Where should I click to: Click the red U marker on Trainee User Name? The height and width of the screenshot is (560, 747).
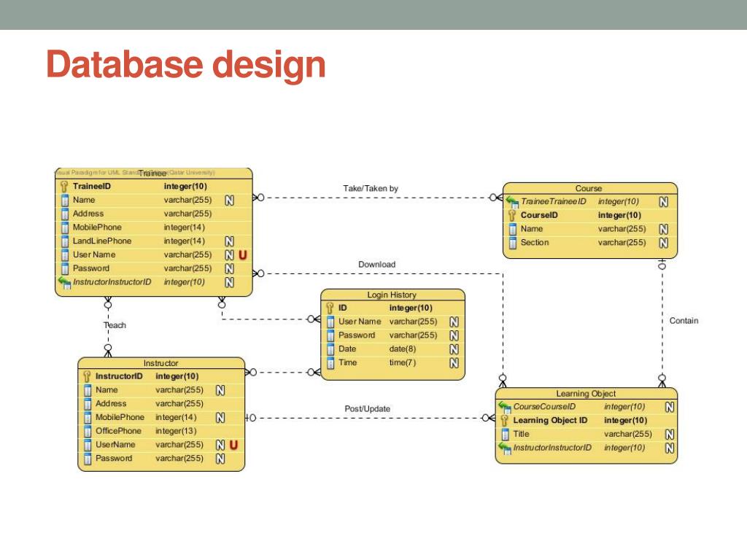pyautogui.click(x=243, y=255)
